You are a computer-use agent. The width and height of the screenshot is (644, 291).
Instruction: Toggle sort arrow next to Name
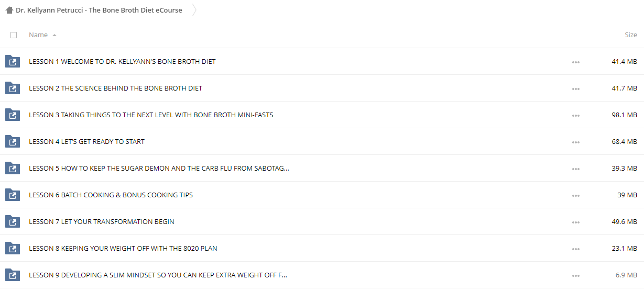[54, 35]
